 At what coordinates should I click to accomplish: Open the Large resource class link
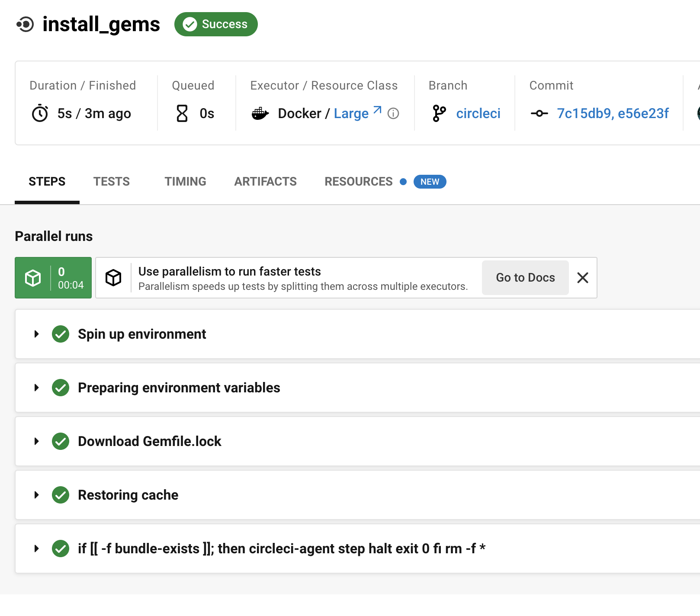point(351,113)
